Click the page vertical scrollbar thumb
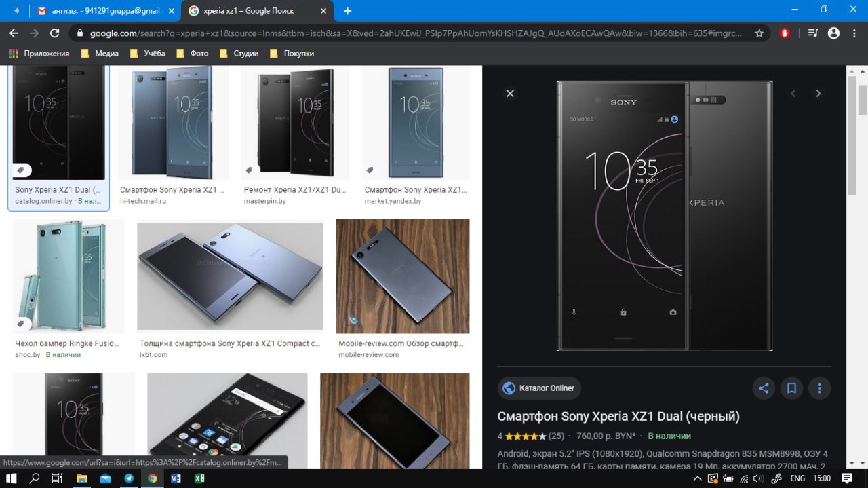 click(862, 100)
